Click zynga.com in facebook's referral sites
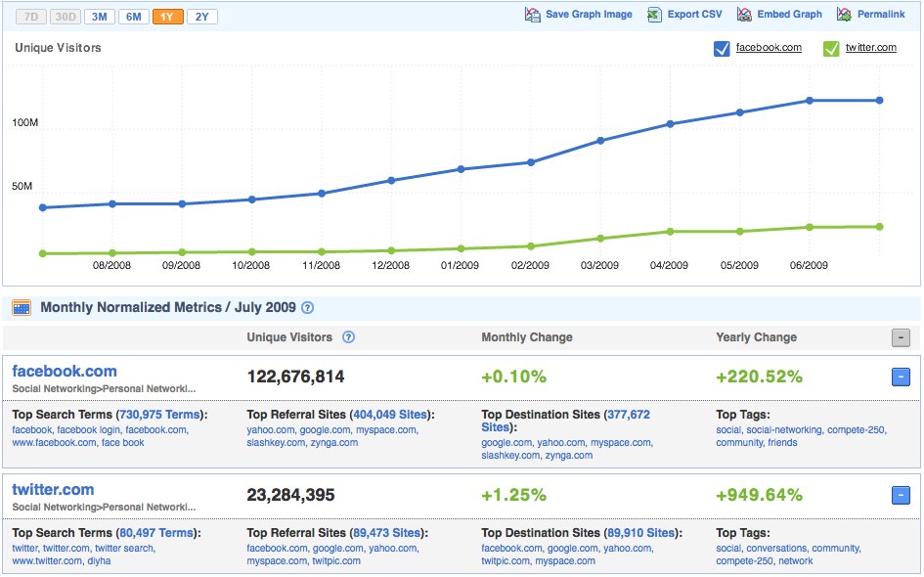Screen dimensions: 924x577 pos(334,443)
